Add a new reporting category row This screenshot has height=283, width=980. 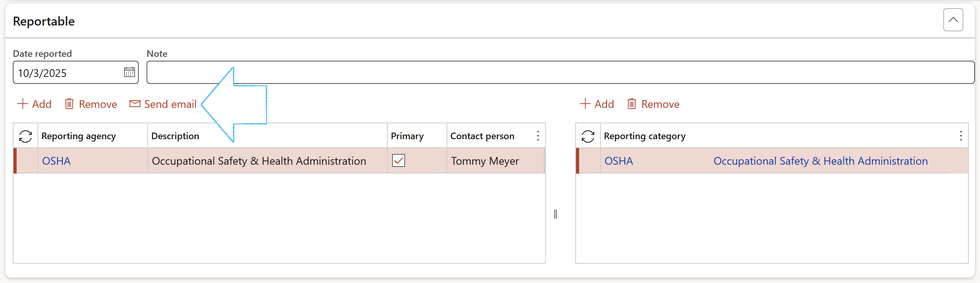click(x=597, y=104)
